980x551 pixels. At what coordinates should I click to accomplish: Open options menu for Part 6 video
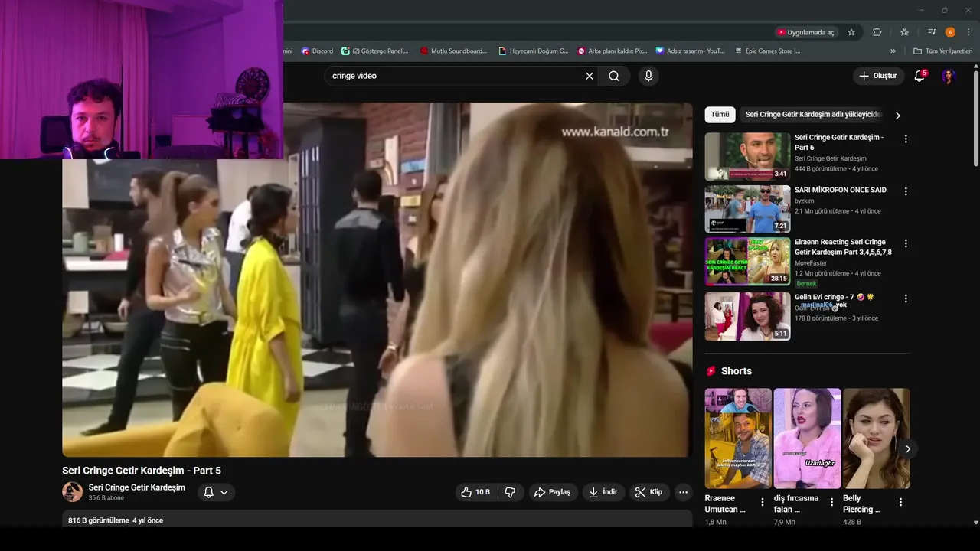click(906, 139)
